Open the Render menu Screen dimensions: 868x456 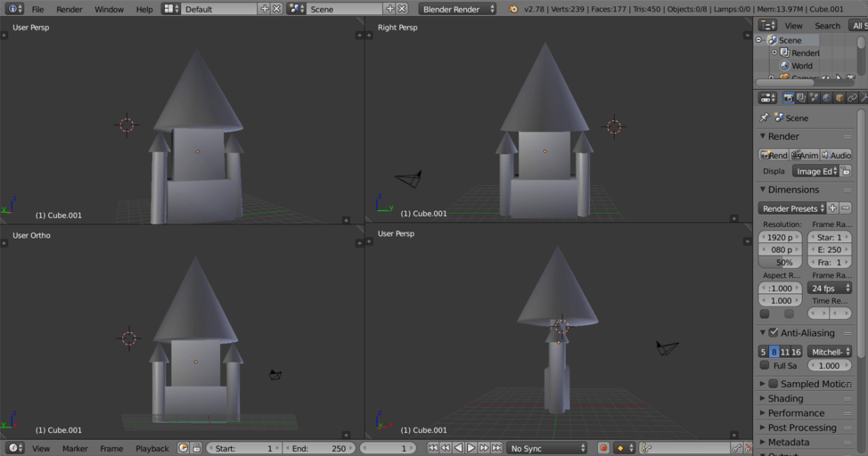pyautogui.click(x=70, y=10)
